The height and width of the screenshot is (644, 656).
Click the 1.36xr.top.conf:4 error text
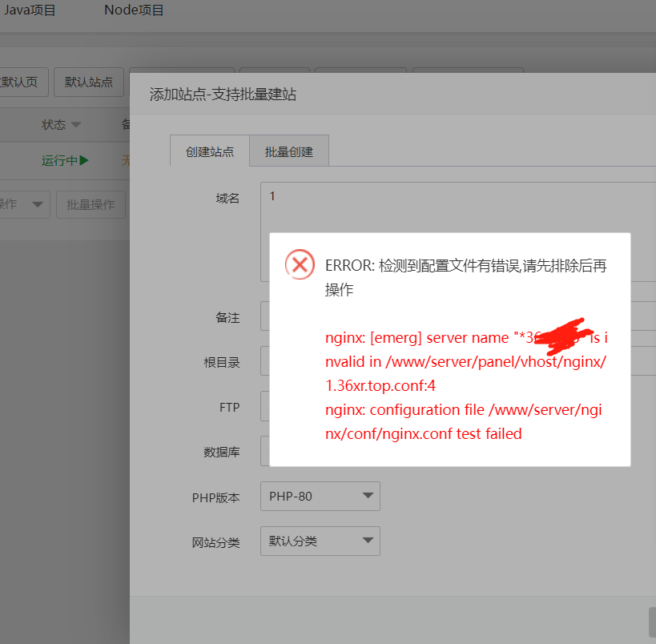pos(380,385)
